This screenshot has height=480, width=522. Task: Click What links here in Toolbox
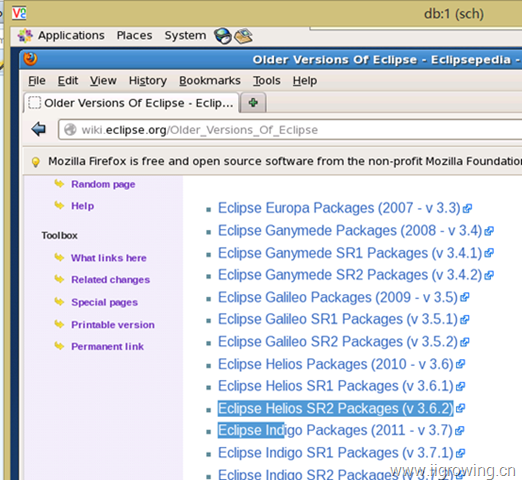pyautogui.click(x=109, y=258)
